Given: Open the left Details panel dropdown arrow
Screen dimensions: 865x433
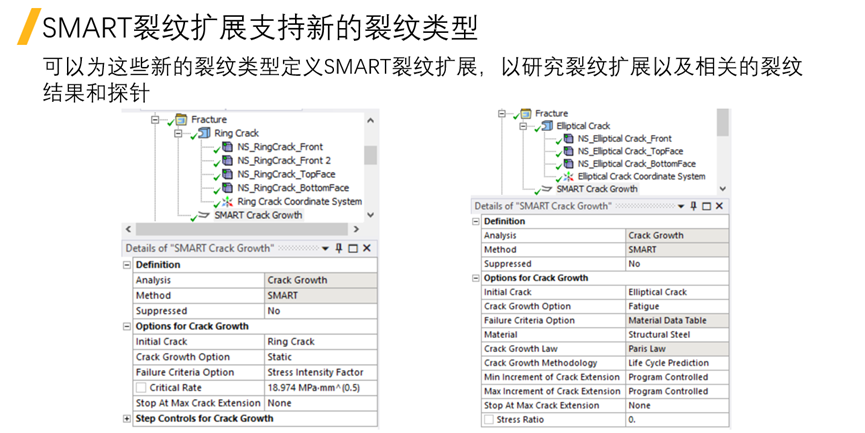Looking at the screenshot, I should [x=325, y=249].
